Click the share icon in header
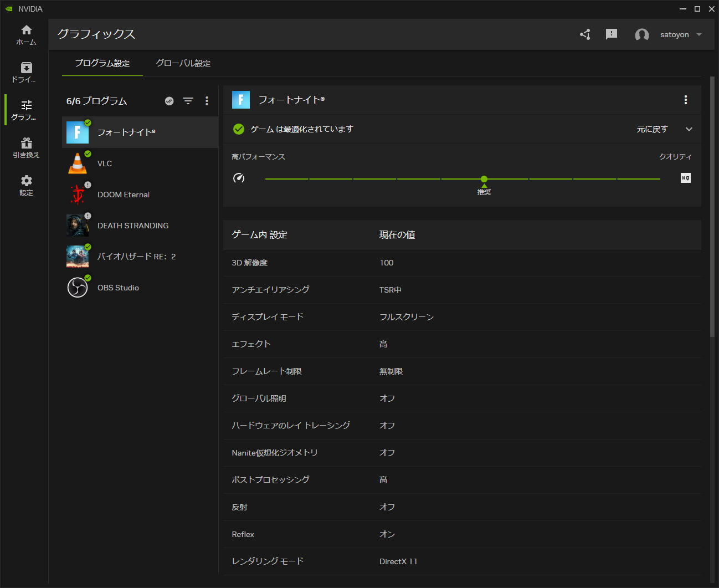The image size is (719, 588). pos(585,34)
